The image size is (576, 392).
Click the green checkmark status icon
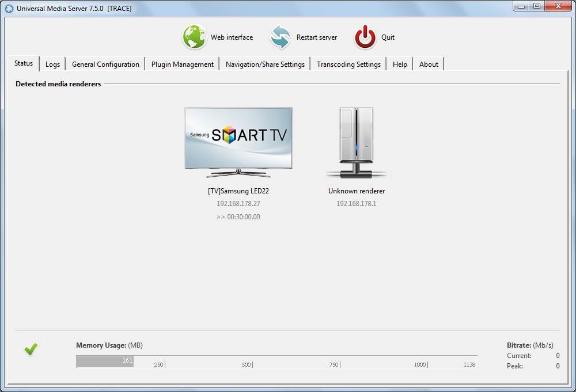pyautogui.click(x=31, y=349)
